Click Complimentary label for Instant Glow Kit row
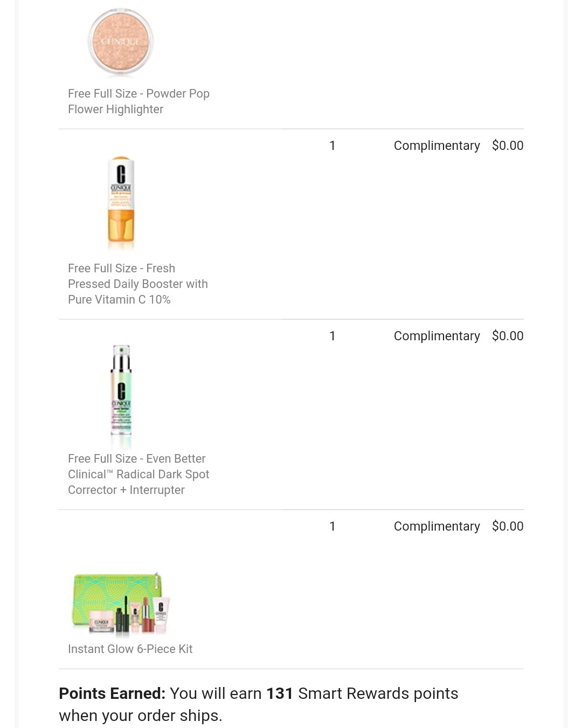Image resolution: width=582 pixels, height=728 pixels. [x=436, y=526]
